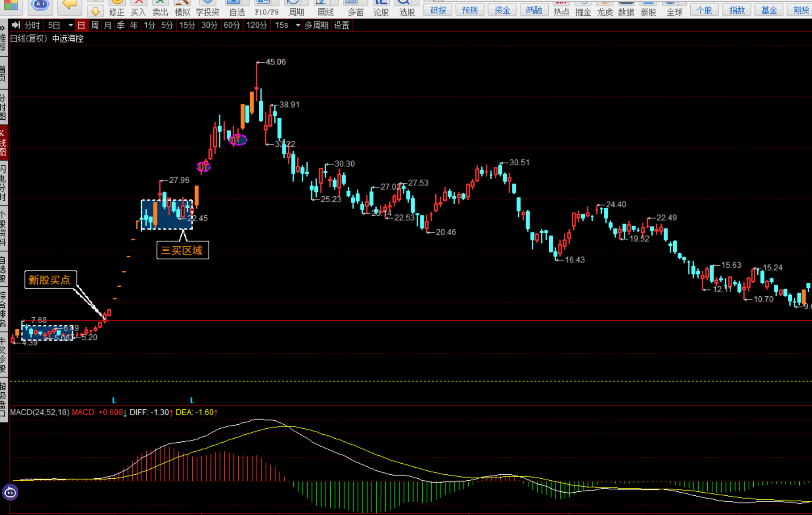Open chart 设置 (settings)

click(x=342, y=25)
